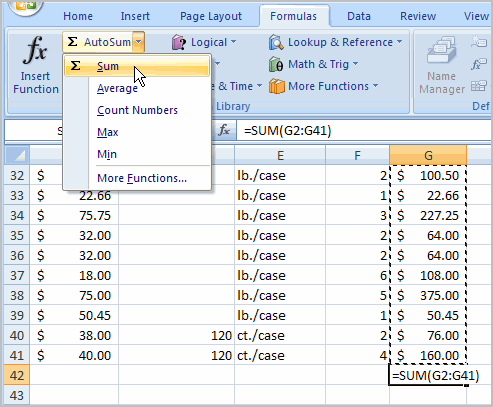
Task: Choose Count Numbers from the menu
Action: pyautogui.click(x=137, y=110)
